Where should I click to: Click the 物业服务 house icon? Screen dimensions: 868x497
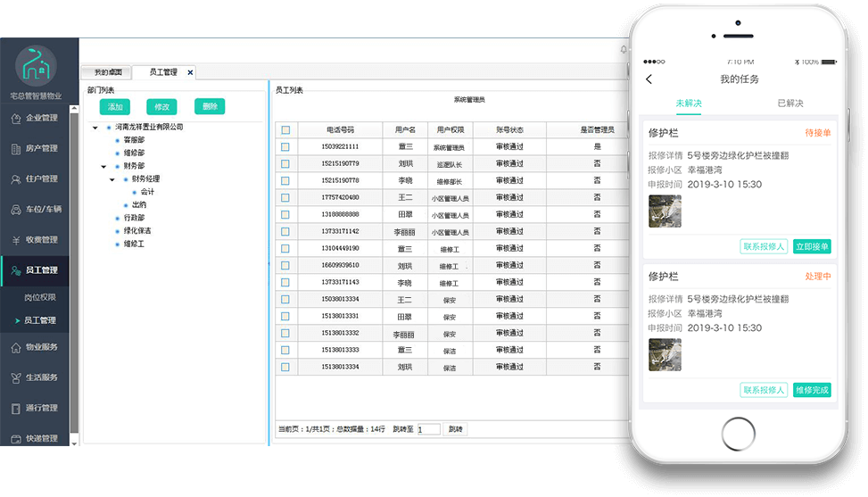coord(15,347)
